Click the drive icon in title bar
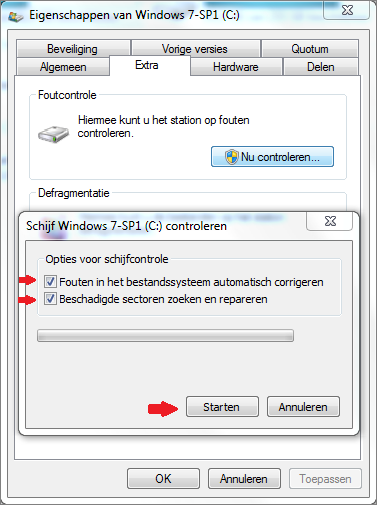This screenshot has height=505, width=377. point(15,16)
